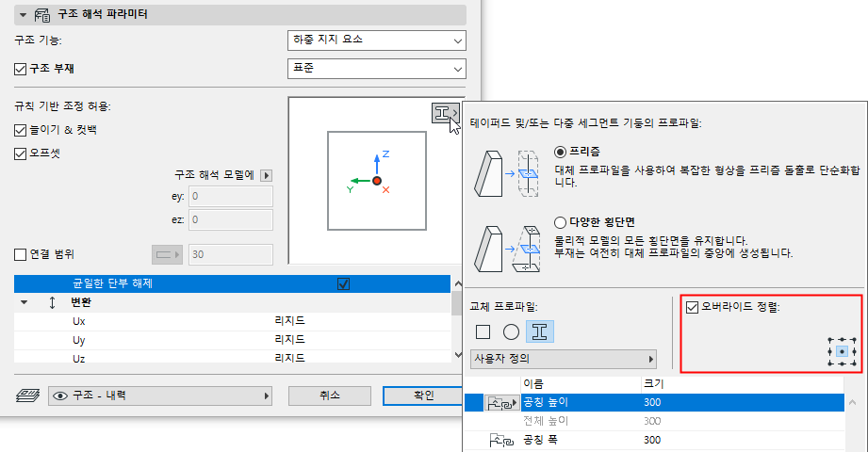Open the 구조 - 내력 layer dropdown
The width and height of the screenshot is (868, 452).
click(x=160, y=395)
